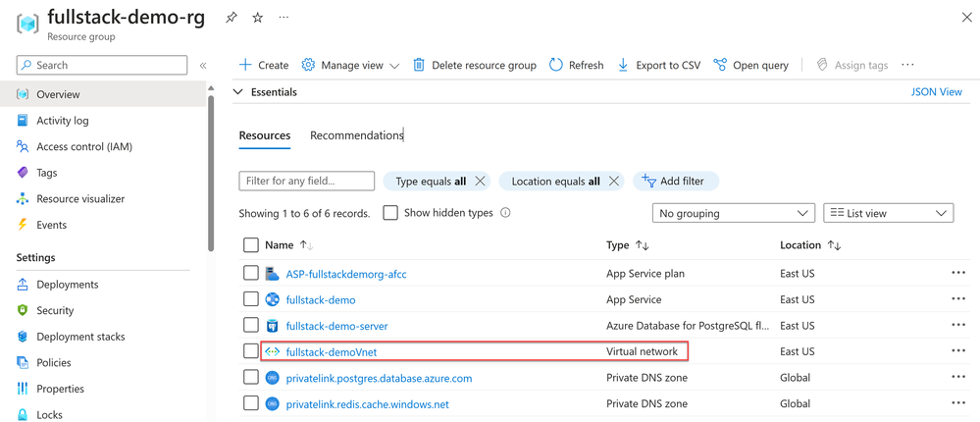Click the Add filter button
Viewport: 980px width, 422px height.
676,182
